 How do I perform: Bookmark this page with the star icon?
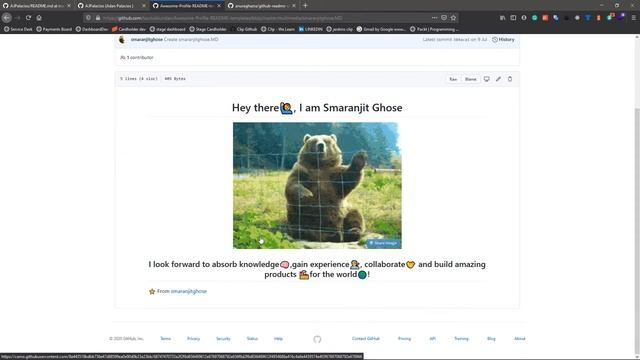pos(453,18)
